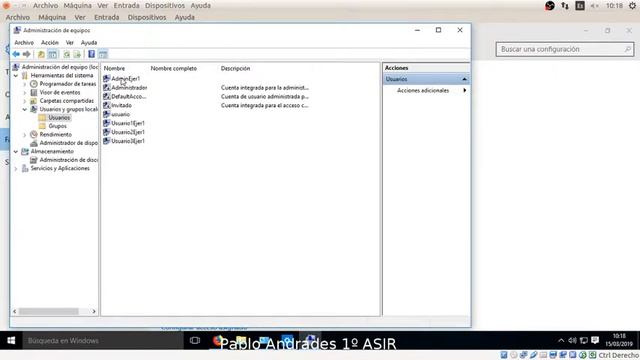Click description 'Cuenta de usuario administrada p...'
The height and width of the screenshot is (360, 640).
(x=265, y=96)
